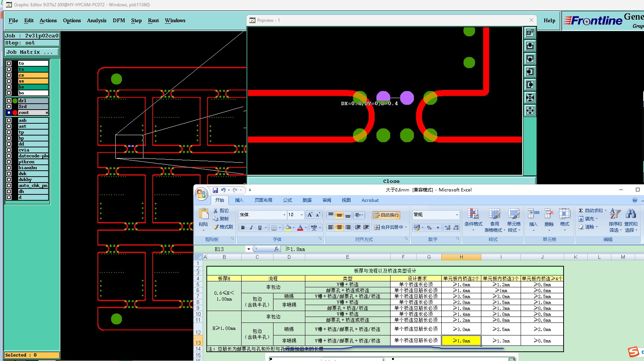The image size is (644, 361).
Task: Open the font size dropdown showing 10
Action: coord(302,215)
